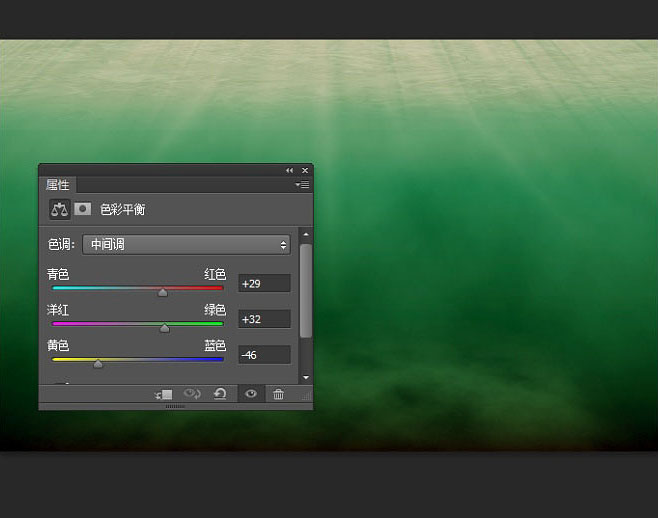The width and height of the screenshot is (658, 518).
Task: Open the 色调 tone dropdown showing 中间调
Action: (186, 245)
